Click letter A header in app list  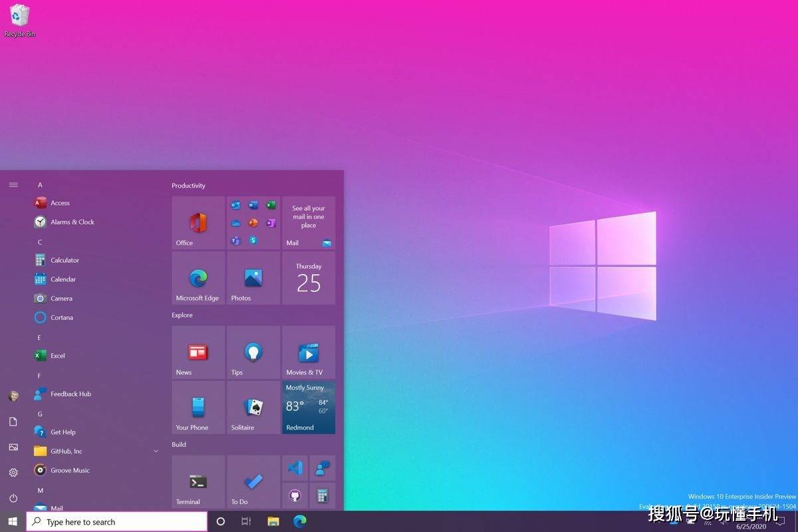click(40, 185)
